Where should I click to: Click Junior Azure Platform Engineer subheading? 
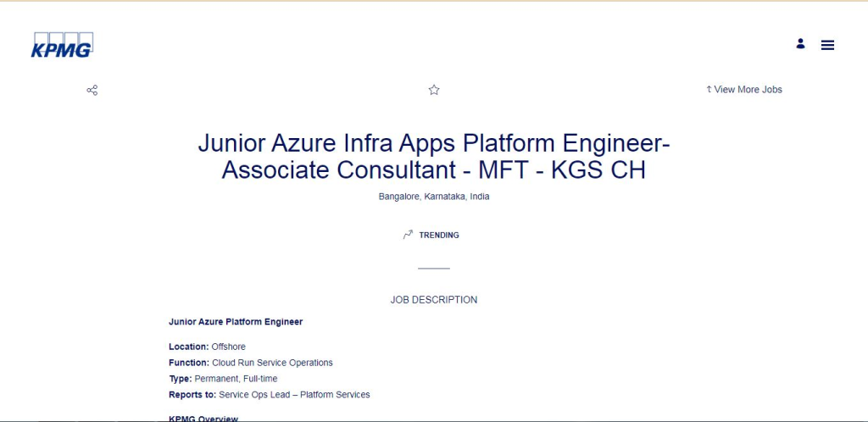point(236,322)
